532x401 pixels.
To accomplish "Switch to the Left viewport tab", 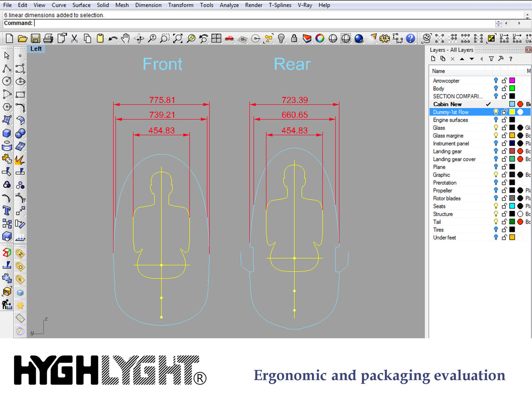I will 36,49.
